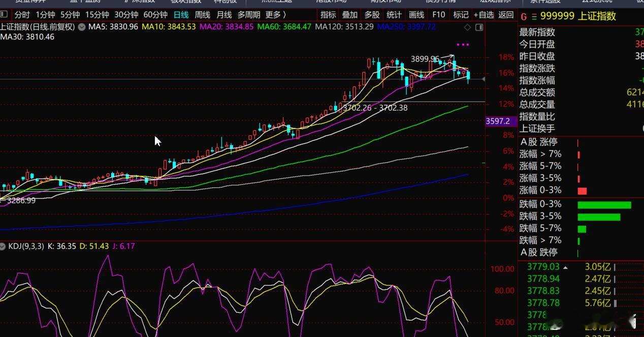Click the MA30: 3810.46 label
The width and height of the screenshot is (644, 337).
[27, 37]
